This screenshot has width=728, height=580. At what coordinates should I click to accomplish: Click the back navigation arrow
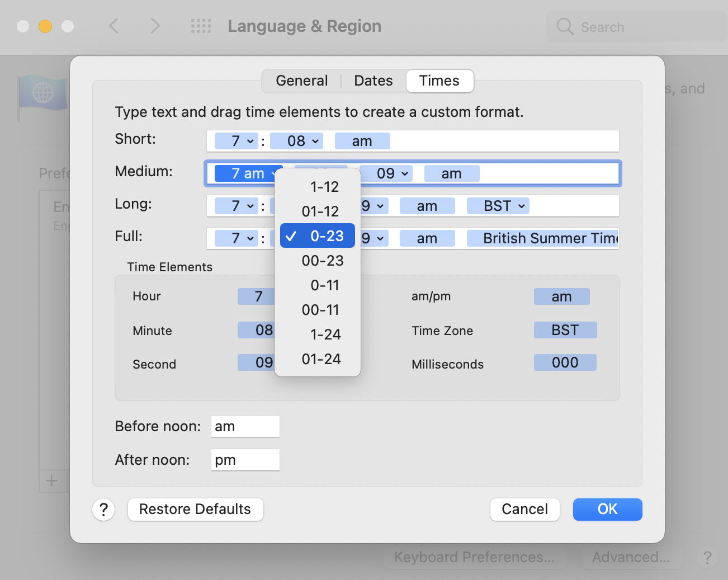pyautogui.click(x=114, y=26)
